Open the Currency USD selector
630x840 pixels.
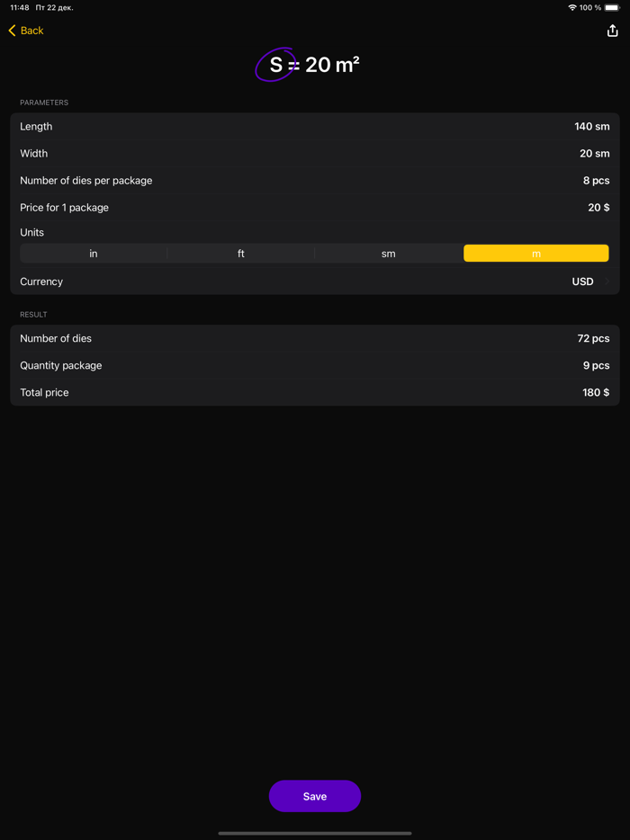coord(315,281)
